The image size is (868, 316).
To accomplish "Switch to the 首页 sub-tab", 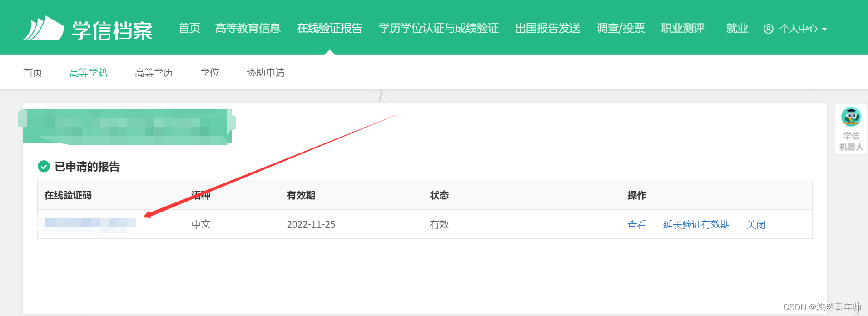I will (x=33, y=73).
